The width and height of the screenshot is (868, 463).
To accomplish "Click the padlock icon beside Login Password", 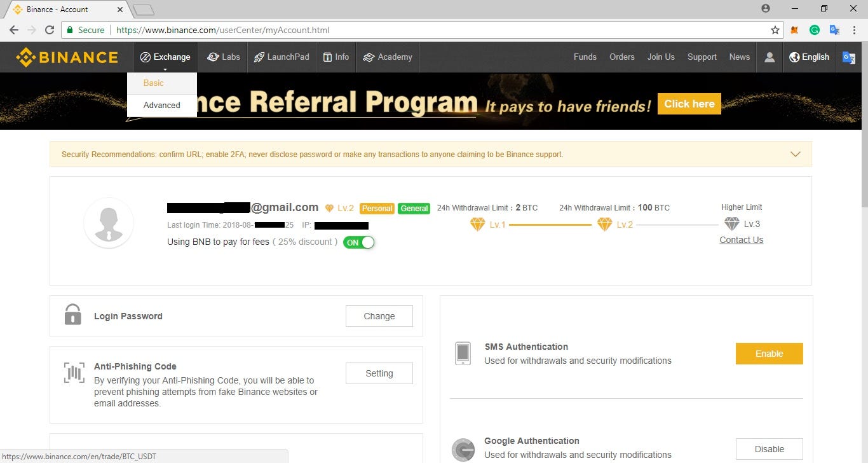I will pos(73,315).
